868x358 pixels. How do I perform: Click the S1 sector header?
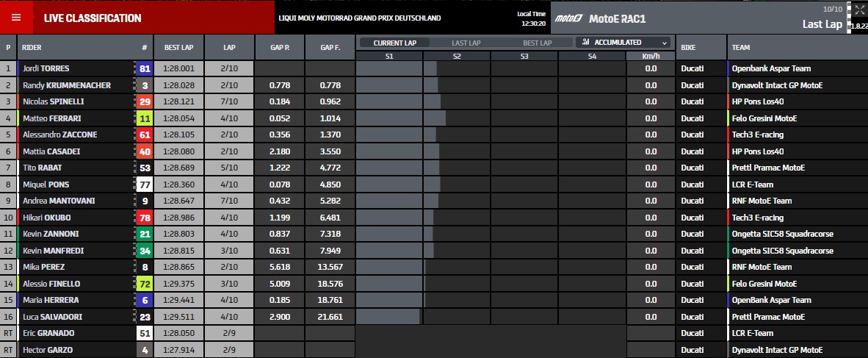click(x=389, y=56)
